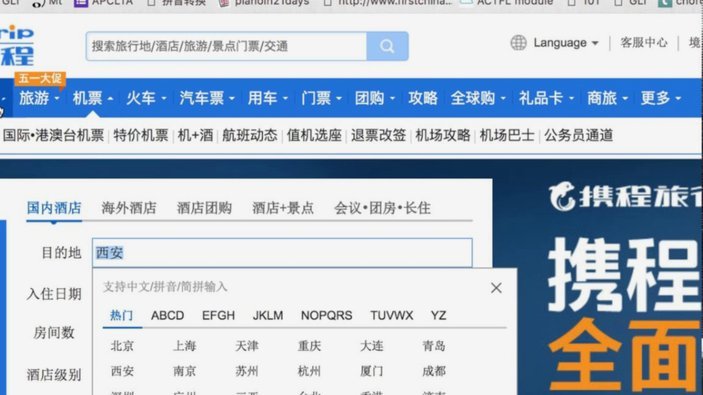Select the NOPQRS city tab
Screen dimensions: 703x395
326,315
